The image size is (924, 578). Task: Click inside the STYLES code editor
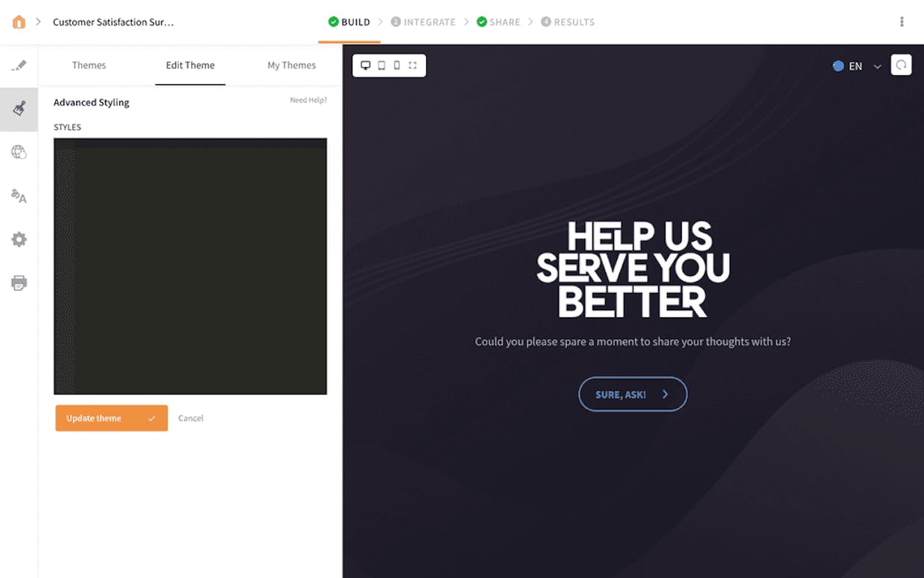(190, 266)
